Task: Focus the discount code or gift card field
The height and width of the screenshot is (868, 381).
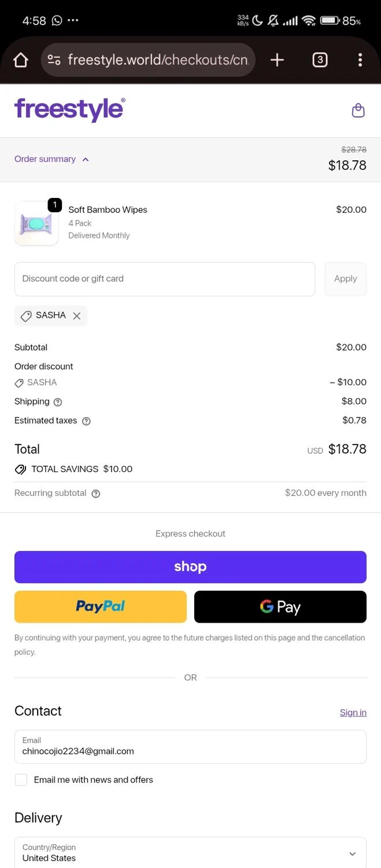Action: [x=165, y=279]
